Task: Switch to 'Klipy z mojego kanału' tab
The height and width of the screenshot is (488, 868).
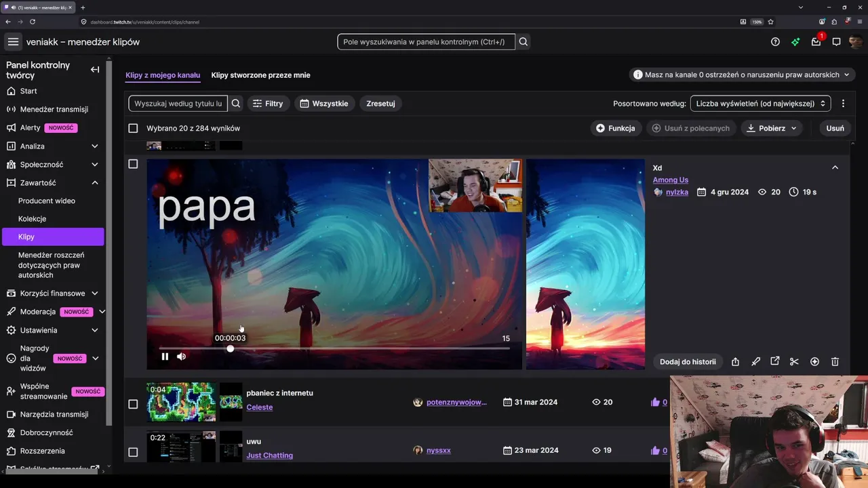Action: 163,75
